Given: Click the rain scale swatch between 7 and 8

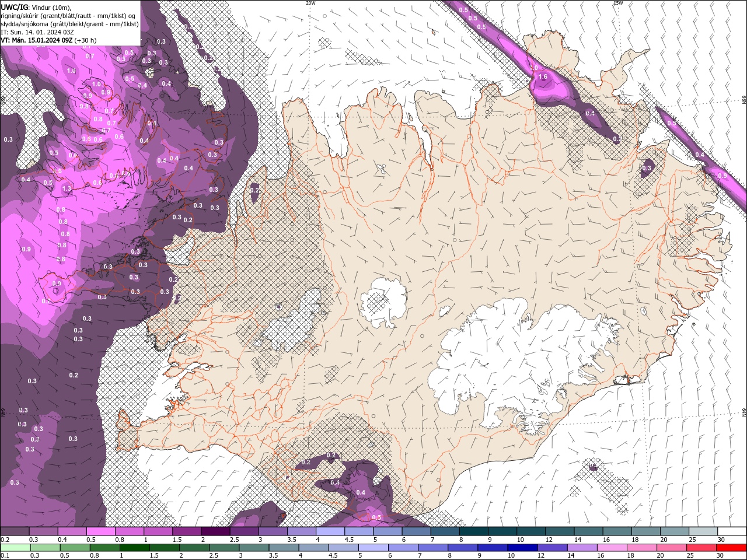Looking at the screenshot, I should click(x=432, y=548).
